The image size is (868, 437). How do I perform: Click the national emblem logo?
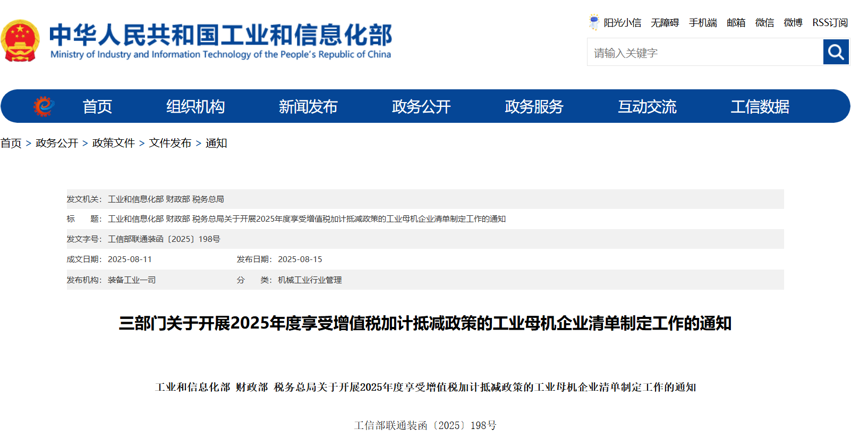point(20,41)
